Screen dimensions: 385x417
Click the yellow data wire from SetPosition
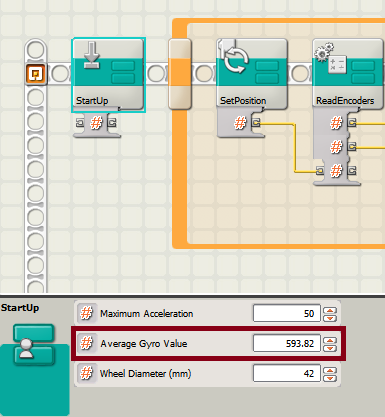(x=295, y=148)
